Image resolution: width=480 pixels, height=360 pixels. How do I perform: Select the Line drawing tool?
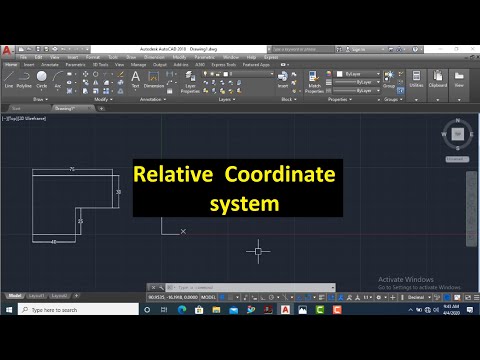pos(9,79)
